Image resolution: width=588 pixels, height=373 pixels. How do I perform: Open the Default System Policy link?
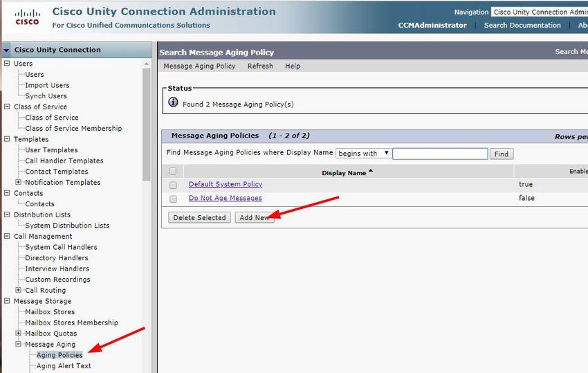[226, 184]
